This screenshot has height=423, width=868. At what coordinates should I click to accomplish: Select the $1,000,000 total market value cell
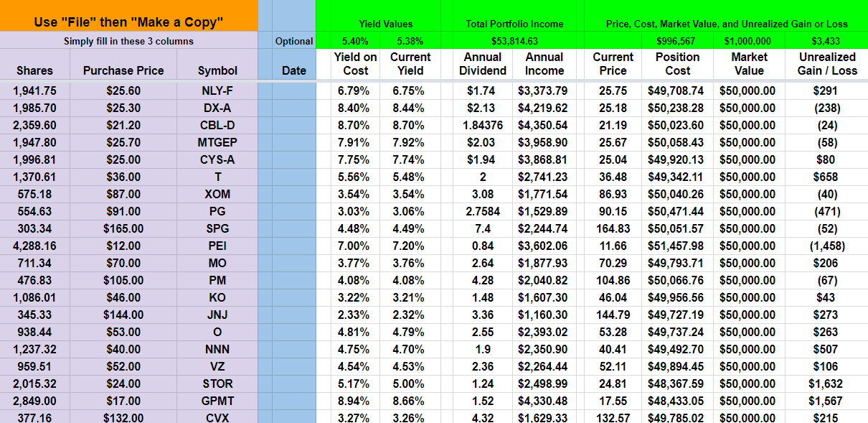click(x=748, y=41)
